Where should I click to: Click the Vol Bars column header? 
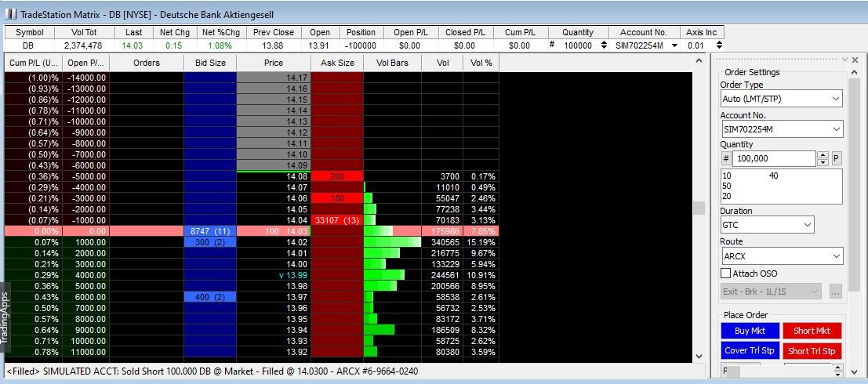point(393,63)
